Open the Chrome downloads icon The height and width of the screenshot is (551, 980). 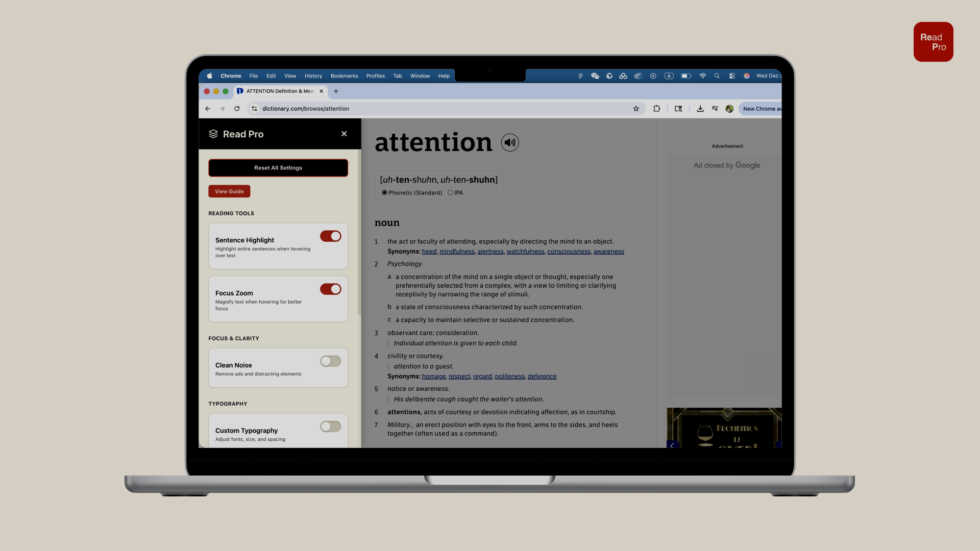click(x=700, y=109)
